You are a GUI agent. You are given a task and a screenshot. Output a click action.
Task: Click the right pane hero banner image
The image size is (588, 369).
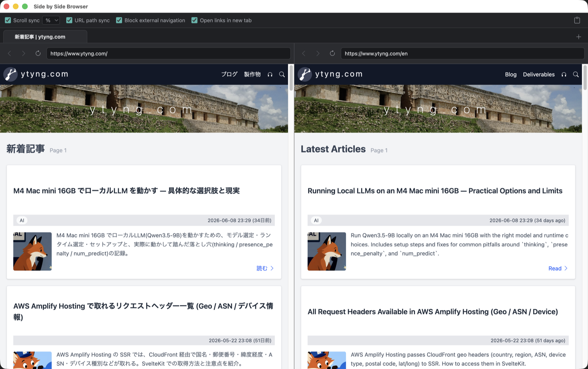(x=438, y=109)
